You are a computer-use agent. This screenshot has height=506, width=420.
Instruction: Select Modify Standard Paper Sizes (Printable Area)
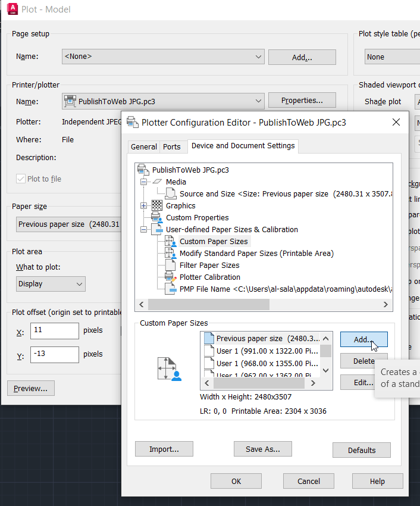point(256,254)
